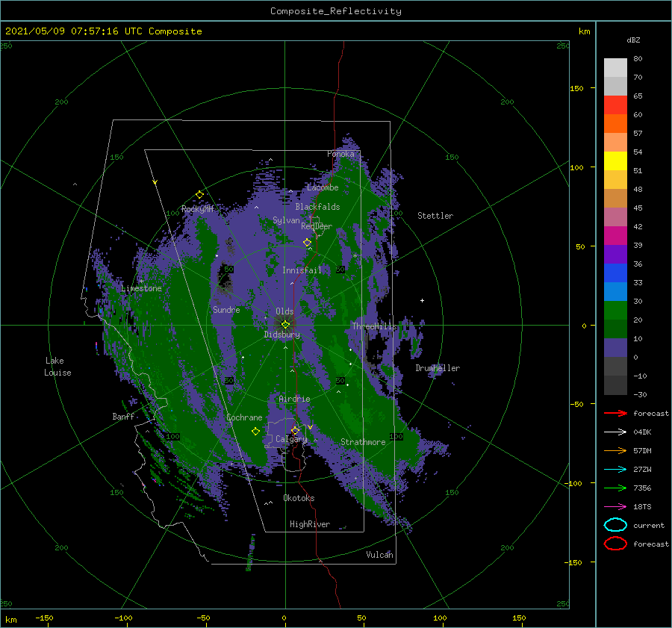Select the cyan current ellipse icon
The image size is (672, 628).
615,525
